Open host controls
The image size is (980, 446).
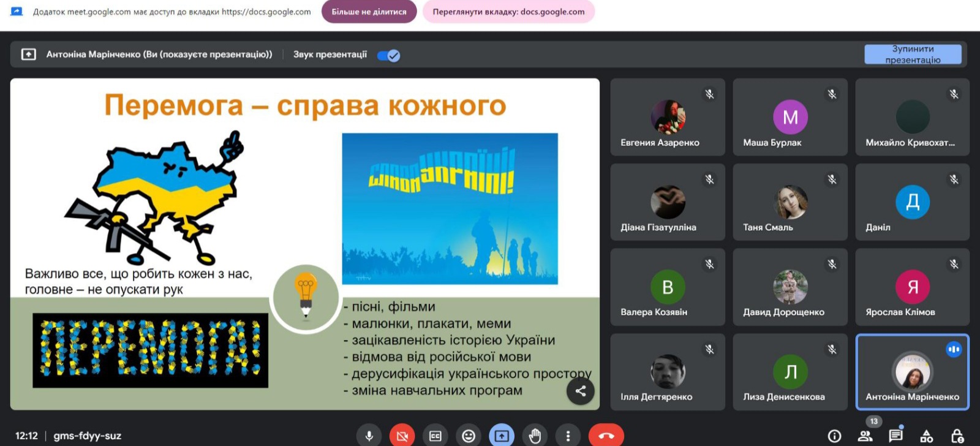[957, 436]
